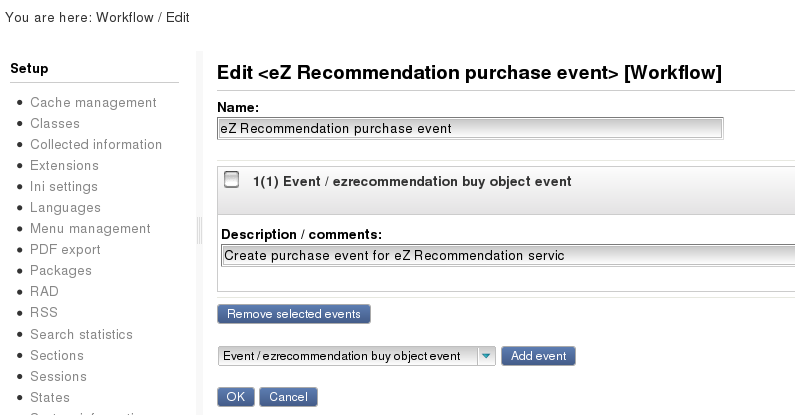Click the workflow Name input field
Image resolution: width=795 pixels, height=415 pixels.
pos(470,128)
